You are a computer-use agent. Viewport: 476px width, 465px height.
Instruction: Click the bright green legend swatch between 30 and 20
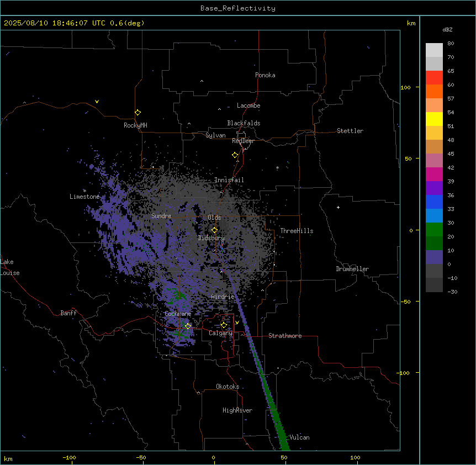[x=434, y=230]
